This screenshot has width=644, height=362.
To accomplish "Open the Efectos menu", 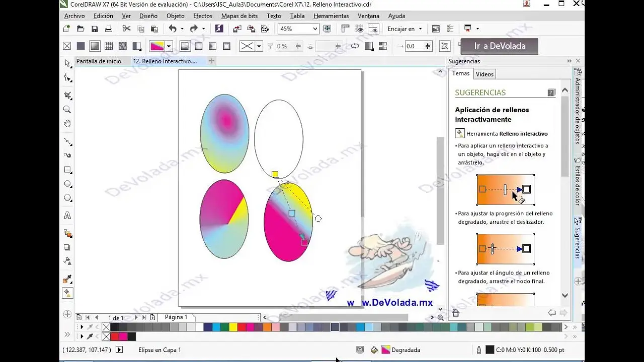I will tap(203, 16).
